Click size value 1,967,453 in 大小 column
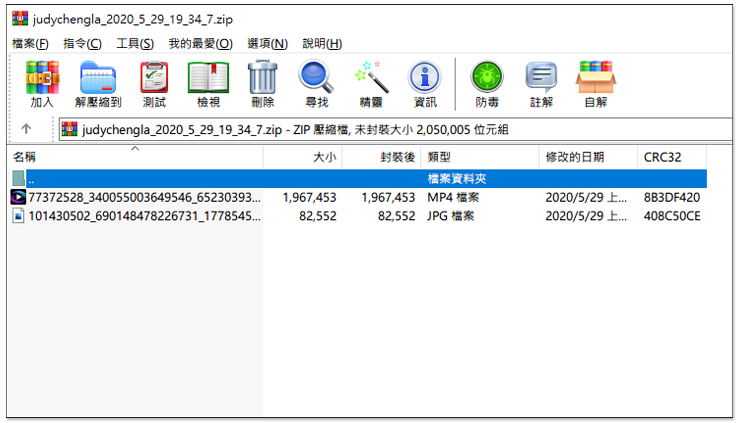This screenshot has width=739, height=423. [x=310, y=197]
